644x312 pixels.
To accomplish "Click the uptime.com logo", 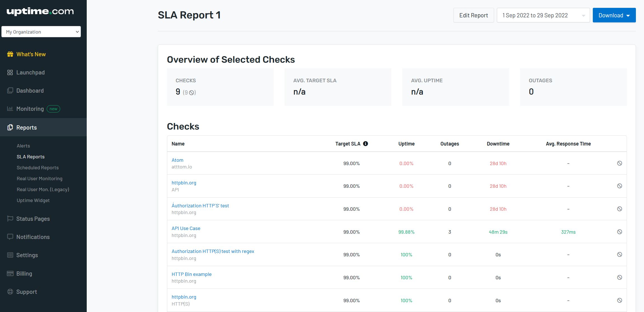I will [40, 11].
